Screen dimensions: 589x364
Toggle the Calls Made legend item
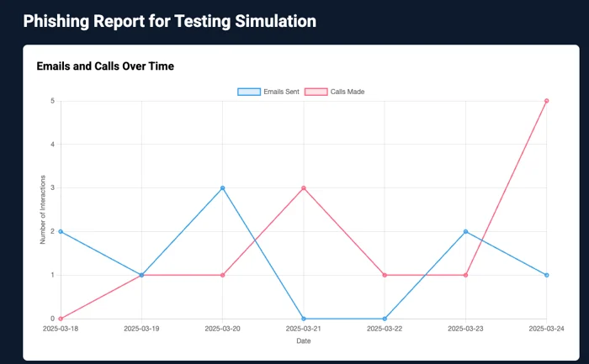334,92
